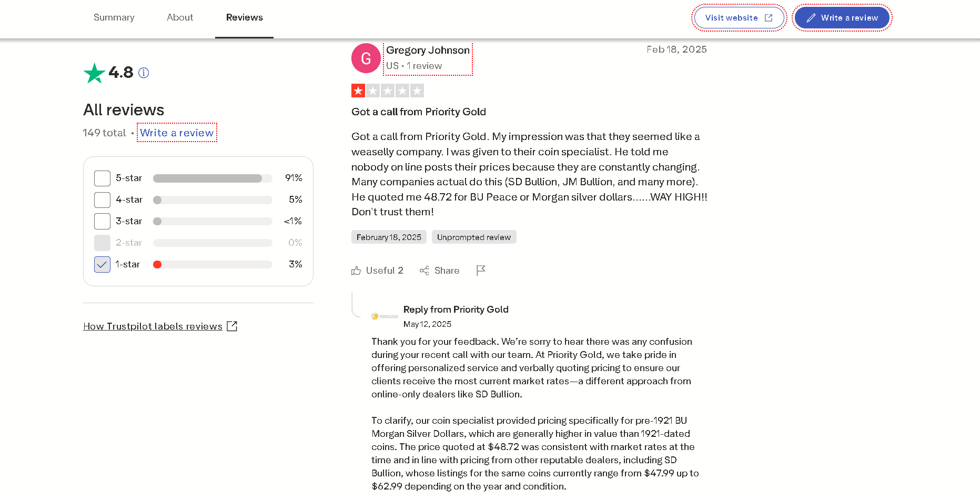Click the 3-star percentage bar
Viewport: 980px width, 499px height.
213,221
